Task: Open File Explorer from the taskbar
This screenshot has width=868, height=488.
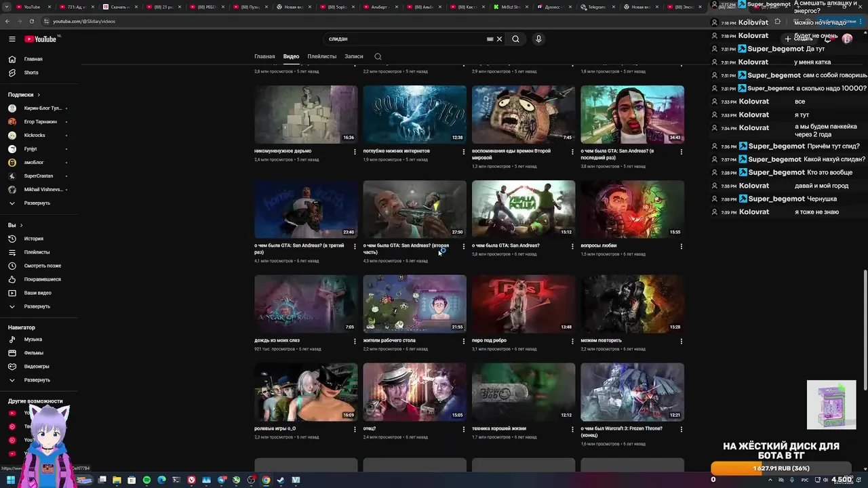Action: click(x=117, y=480)
